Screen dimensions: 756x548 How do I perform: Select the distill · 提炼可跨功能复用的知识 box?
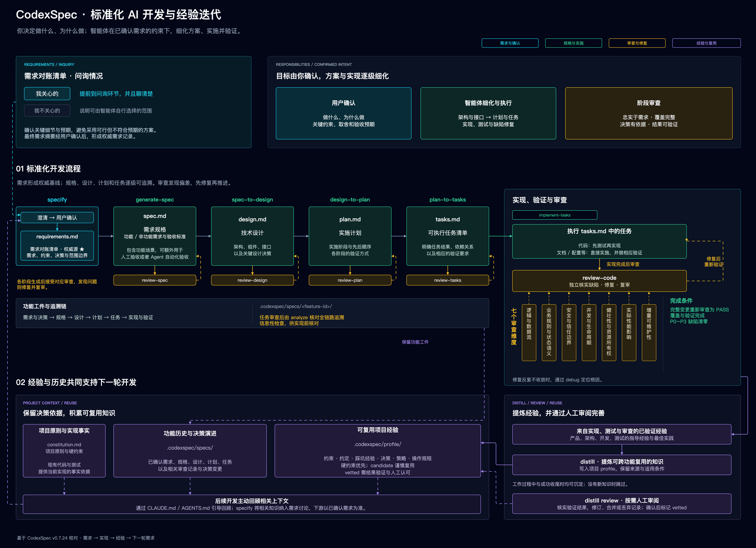point(622,465)
